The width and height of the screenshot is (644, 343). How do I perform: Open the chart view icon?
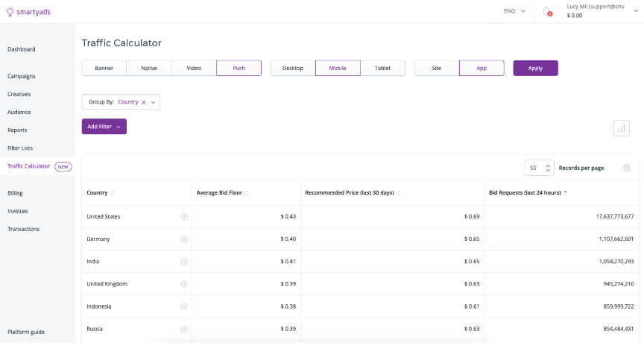621,128
